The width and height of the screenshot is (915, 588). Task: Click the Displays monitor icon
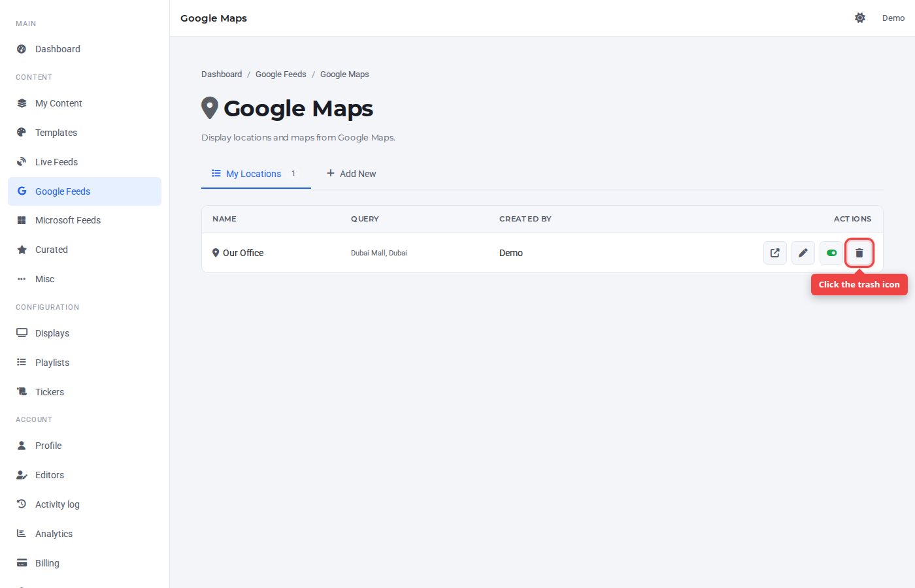(22, 333)
